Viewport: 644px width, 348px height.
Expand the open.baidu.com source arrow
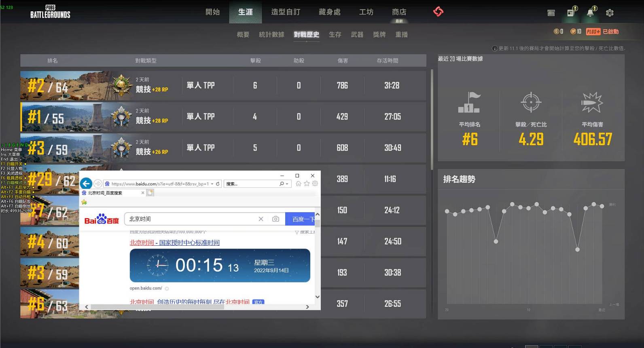(x=167, y=289)
